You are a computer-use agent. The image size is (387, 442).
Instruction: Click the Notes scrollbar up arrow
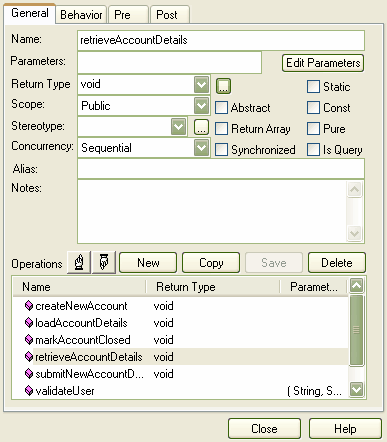354,190
